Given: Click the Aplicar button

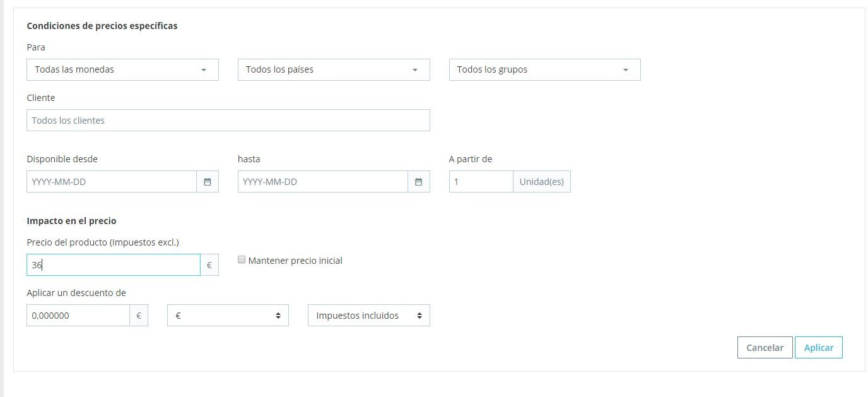Looking at the screenshot, I should click(x=818, y=348).
